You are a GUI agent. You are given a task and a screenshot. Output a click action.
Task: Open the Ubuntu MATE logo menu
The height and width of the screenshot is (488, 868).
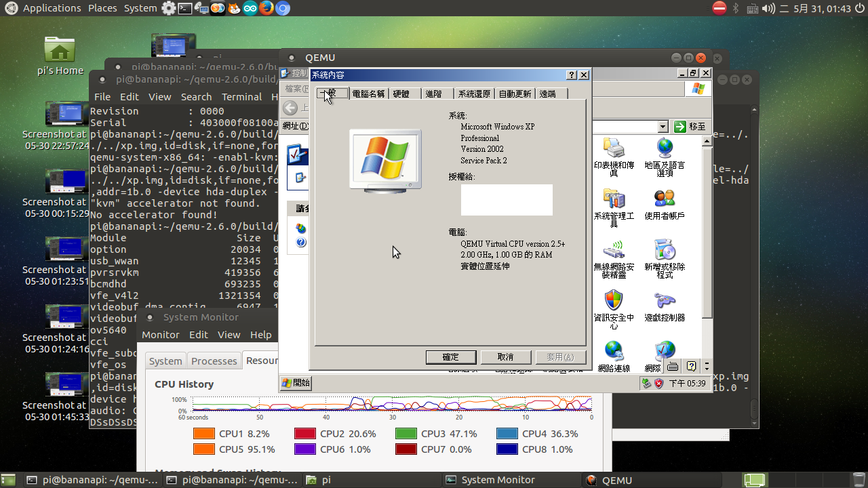coord(10,8)
